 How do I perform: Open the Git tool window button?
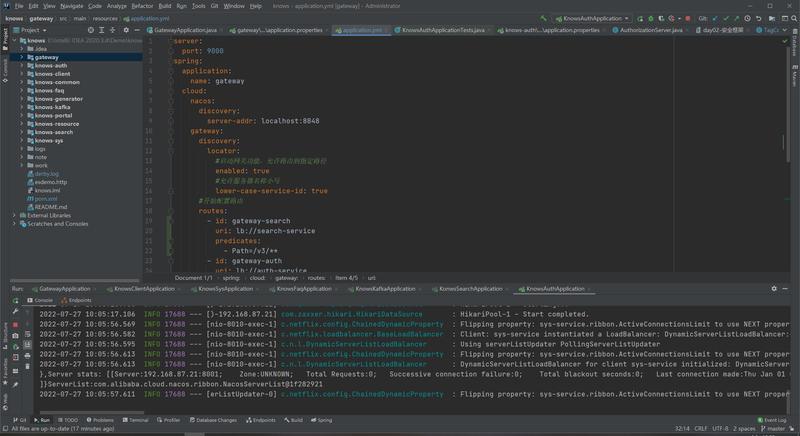pos(19,420)
